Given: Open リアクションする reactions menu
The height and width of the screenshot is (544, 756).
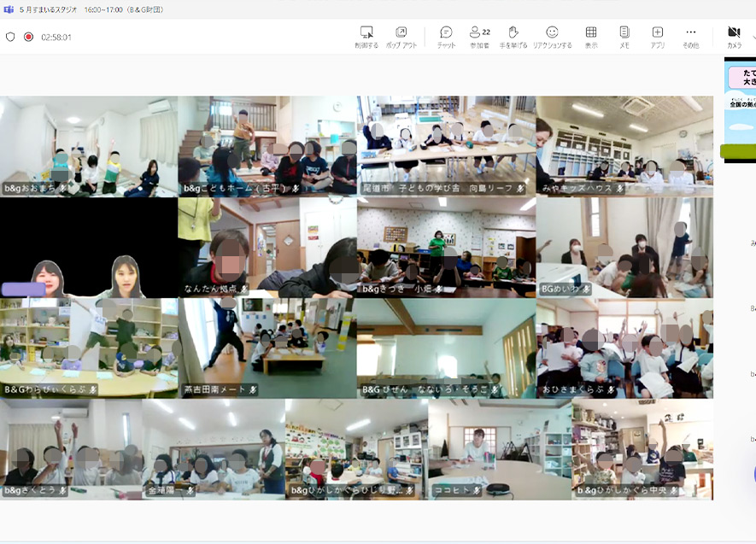Looking at the screenshot, I should (x=552, y=36).
